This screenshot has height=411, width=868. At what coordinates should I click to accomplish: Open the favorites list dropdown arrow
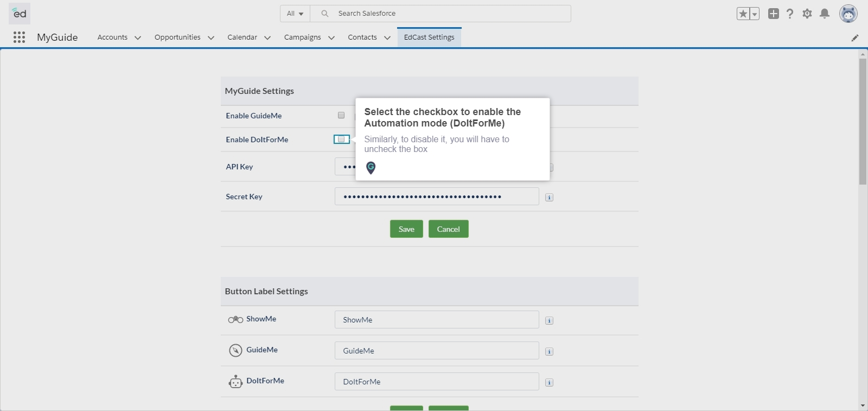pyautogui.click(x=754, y=14)
